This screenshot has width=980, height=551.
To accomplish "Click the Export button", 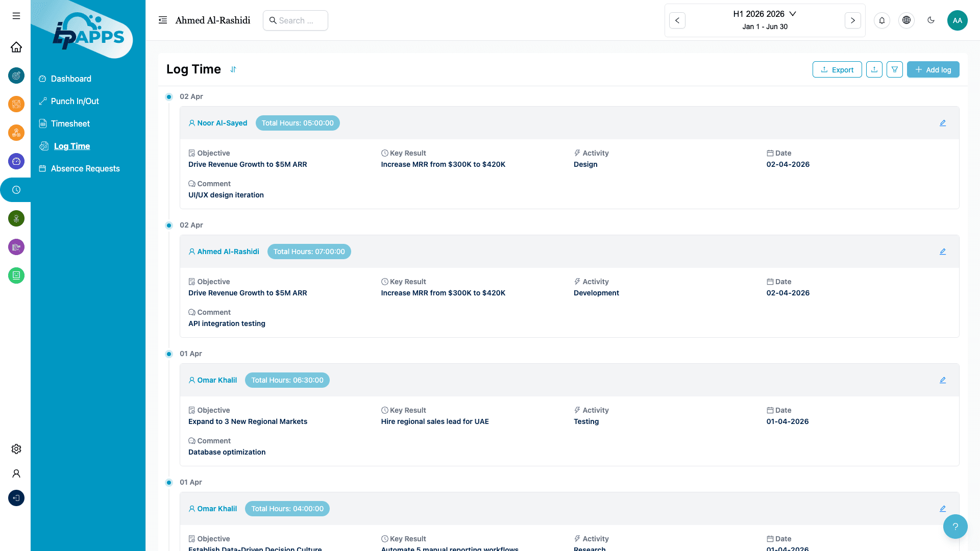I will coord(837,69).
